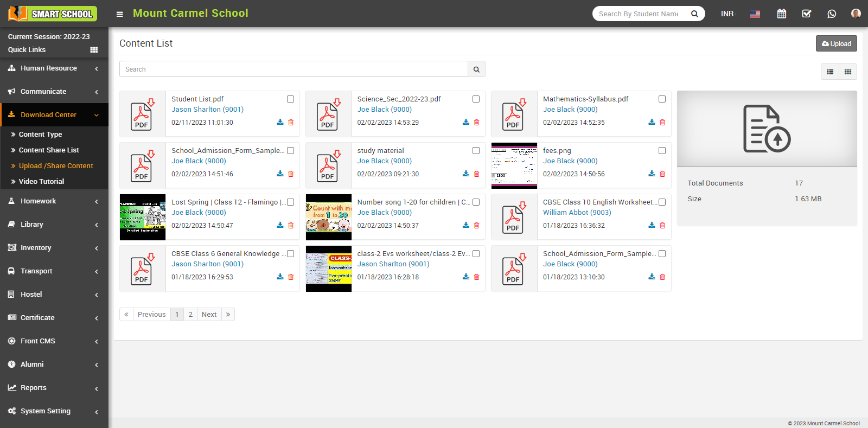Viewport: 868px width, 428px height.
Task: Go to page 2 of content
Action: coord(190,315)
